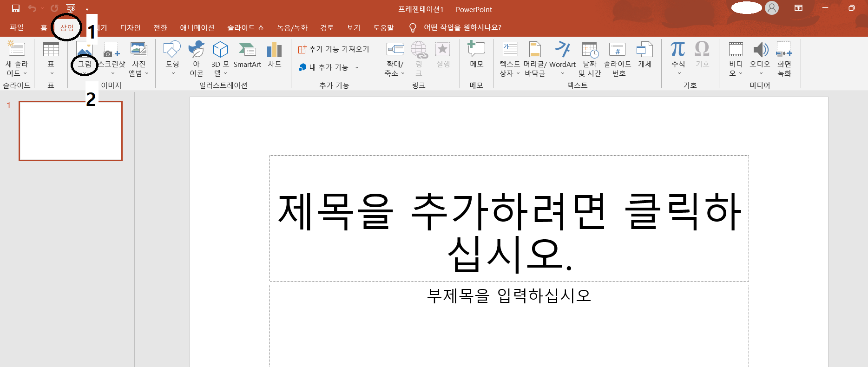
Task: Click the 비디오 film icon
Action: click(x=736, y=49)
